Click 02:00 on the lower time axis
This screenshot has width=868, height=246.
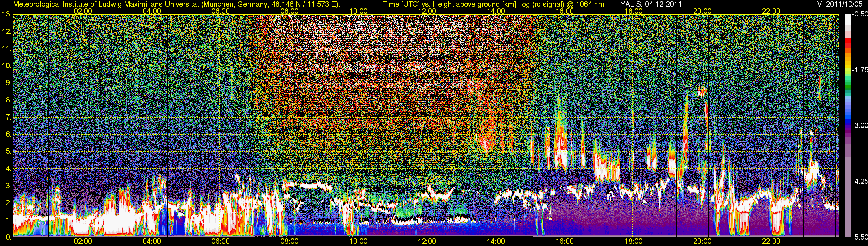tap(83, 242)
